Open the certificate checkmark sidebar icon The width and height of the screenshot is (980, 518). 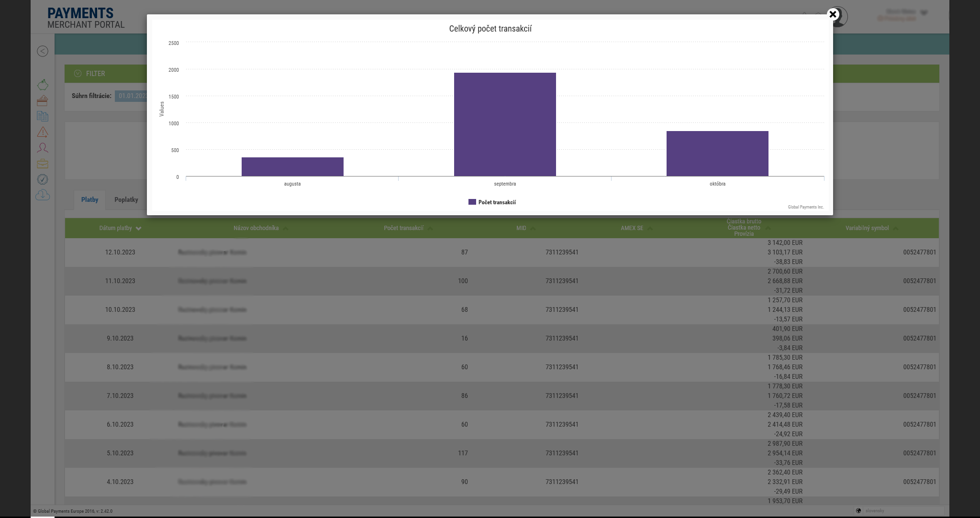tap(43, 179)
